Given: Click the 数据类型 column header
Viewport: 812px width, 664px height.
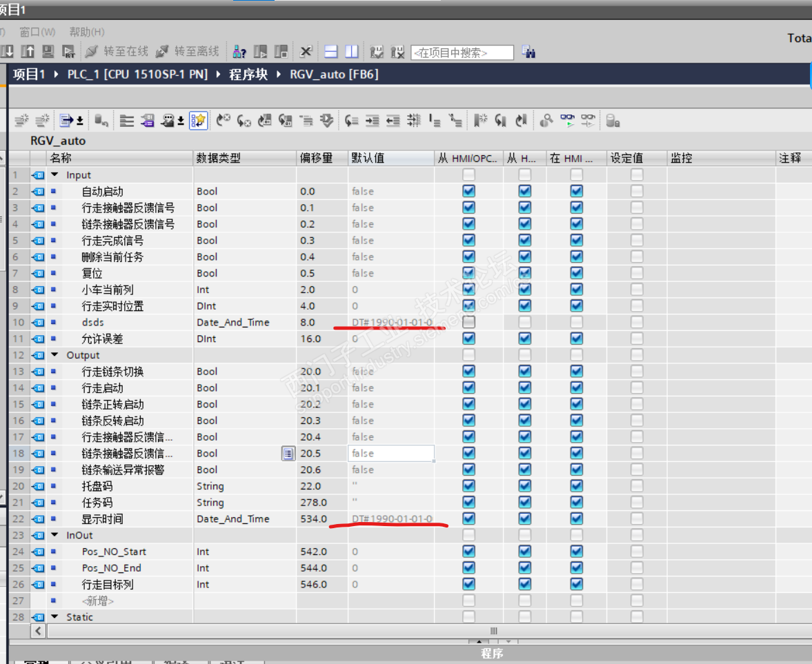Looking at the screenshot, I should pos(244,159).
